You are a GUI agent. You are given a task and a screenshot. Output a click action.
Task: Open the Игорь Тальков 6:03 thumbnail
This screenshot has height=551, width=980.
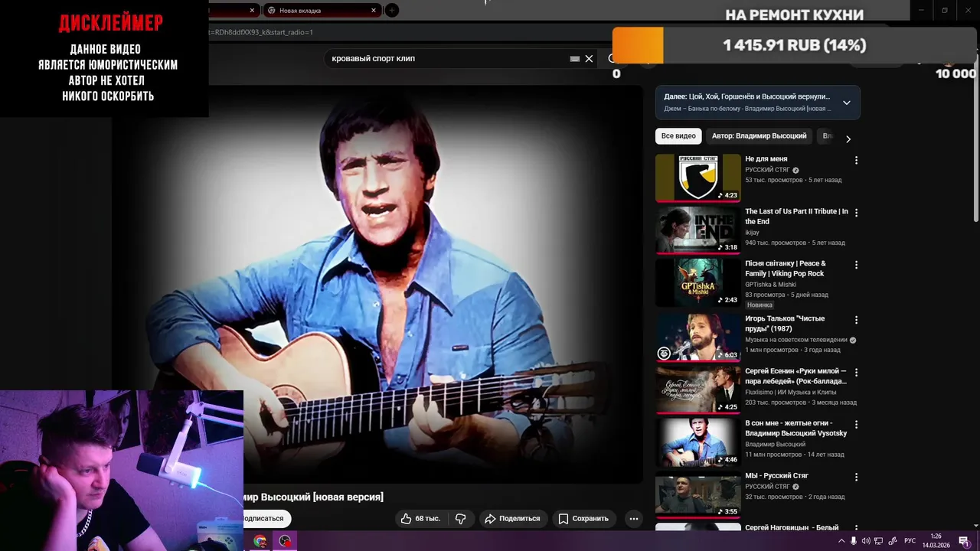click(x=698, y=337)
